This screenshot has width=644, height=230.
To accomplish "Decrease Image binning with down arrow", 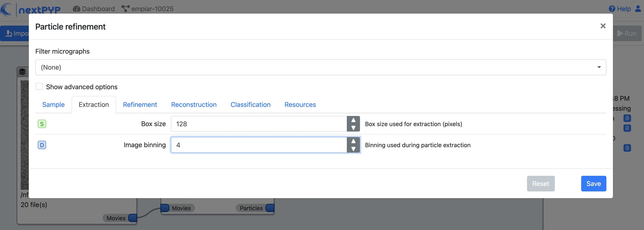I will tap(353, 149).
